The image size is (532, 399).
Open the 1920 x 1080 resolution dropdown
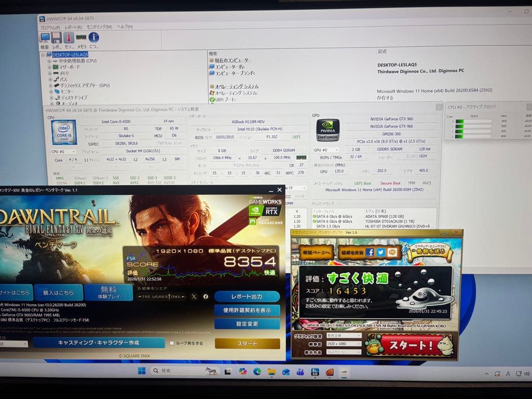tap(343, 343)
